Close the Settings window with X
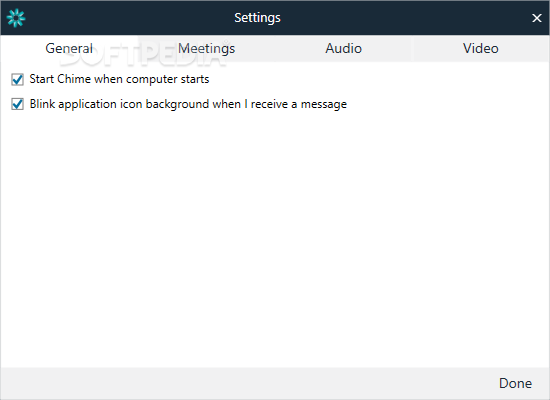Screen dimensions: 550x400 [536, 18]
